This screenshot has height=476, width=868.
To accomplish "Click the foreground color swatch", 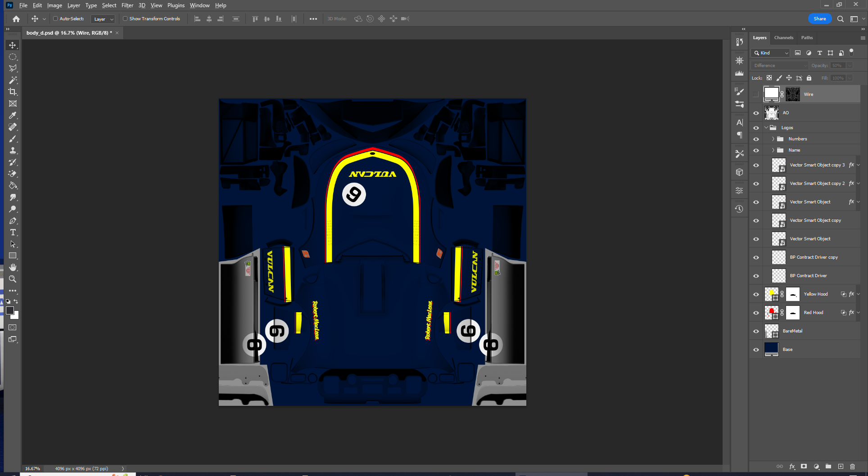I will (10, 310).
